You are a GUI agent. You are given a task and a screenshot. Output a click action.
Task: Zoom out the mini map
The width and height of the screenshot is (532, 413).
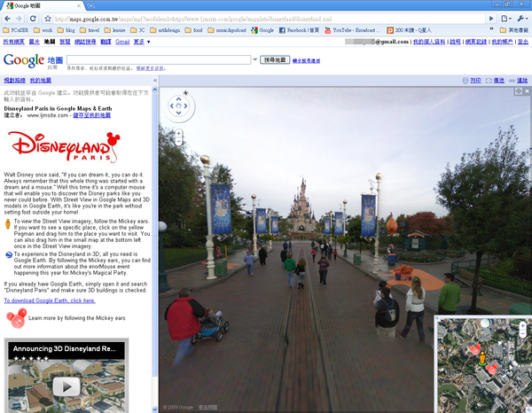coord(522,333)
